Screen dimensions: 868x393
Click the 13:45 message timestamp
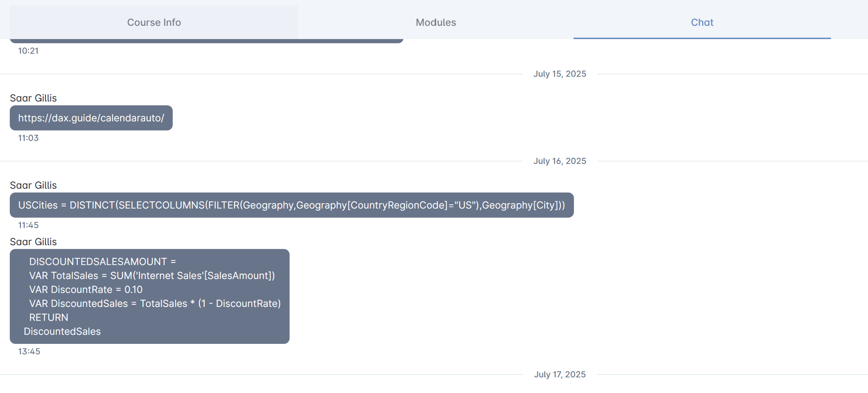pos(29,351)
